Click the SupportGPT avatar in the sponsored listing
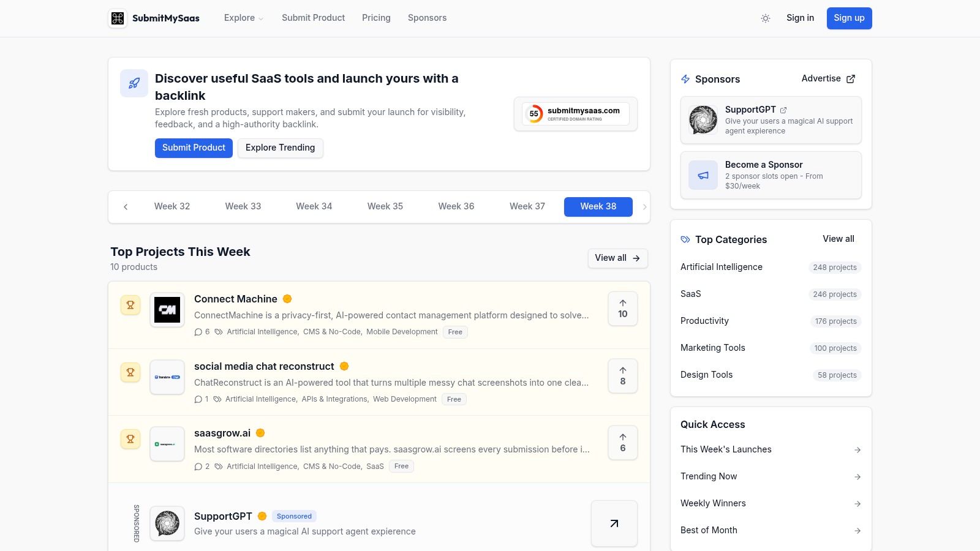The height and width of the screenshot is (551, 980). (x=167, y=523)
